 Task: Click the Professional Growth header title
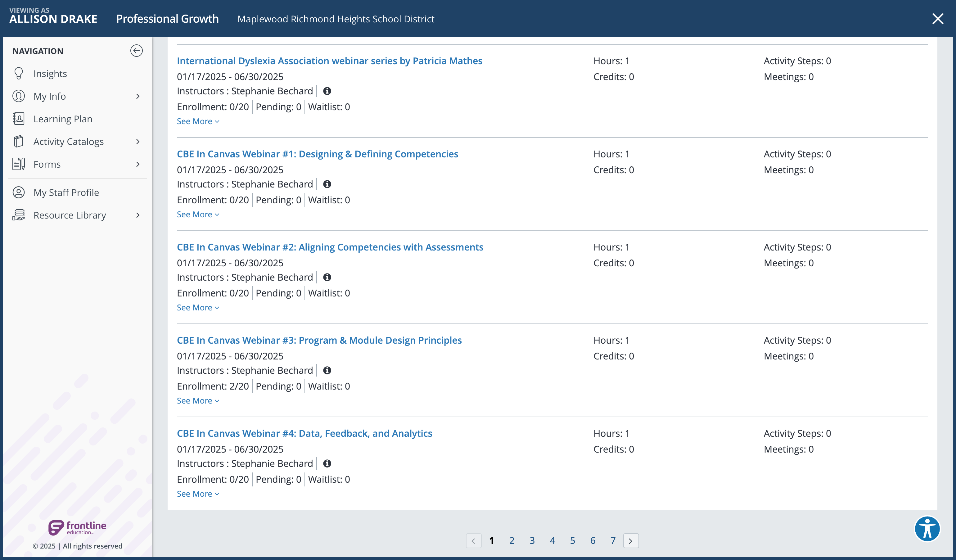(x=167, y=19)
